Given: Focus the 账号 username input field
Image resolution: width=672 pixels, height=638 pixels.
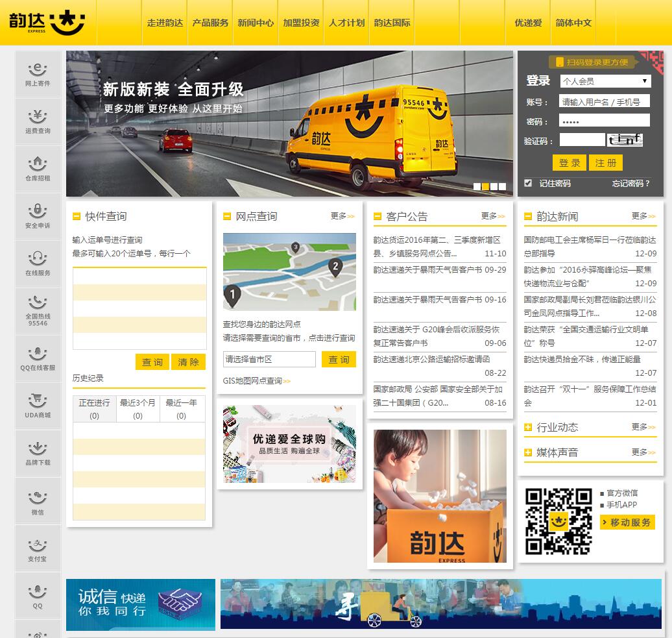Looking at the screenshot, I should [x=605, y=102].
